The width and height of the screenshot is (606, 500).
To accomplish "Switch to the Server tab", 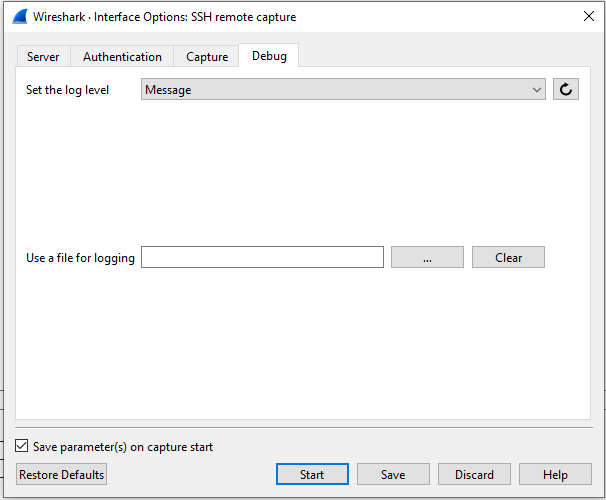I will (x=43, y=57).
